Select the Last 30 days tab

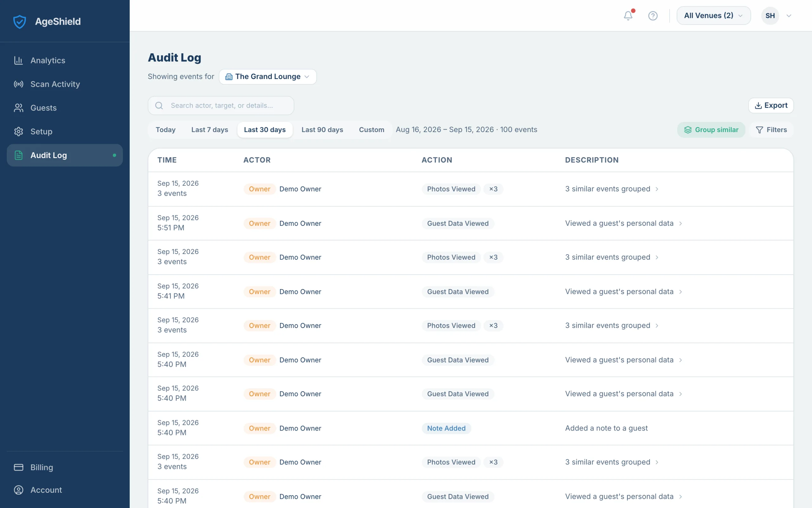click(265, 130)
